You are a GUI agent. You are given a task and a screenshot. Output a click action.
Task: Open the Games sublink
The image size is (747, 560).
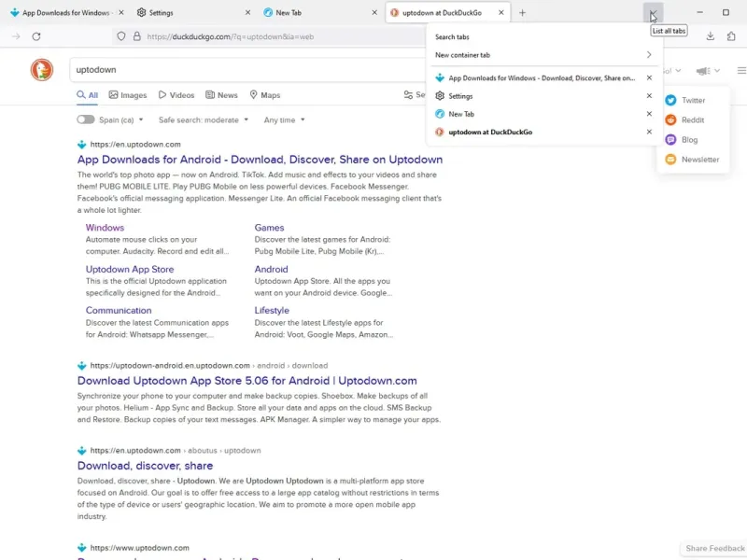pyautogui.click(x=269, y=228)
